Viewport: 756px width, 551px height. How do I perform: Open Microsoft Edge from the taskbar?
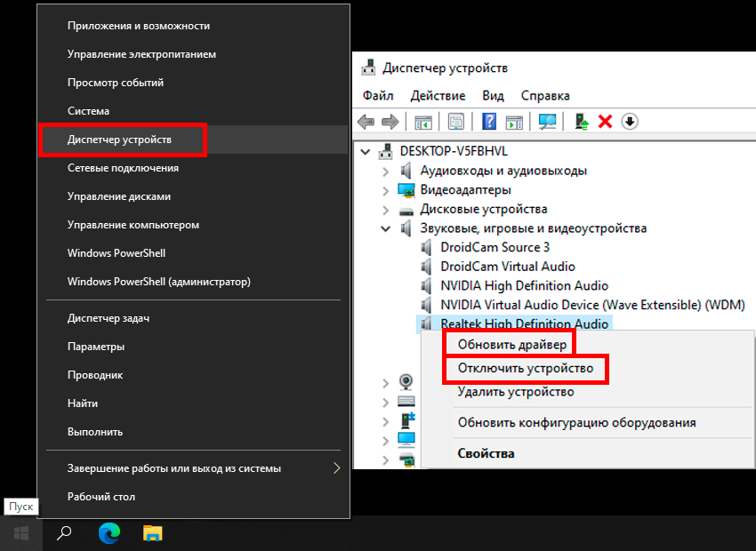(109, 533)
